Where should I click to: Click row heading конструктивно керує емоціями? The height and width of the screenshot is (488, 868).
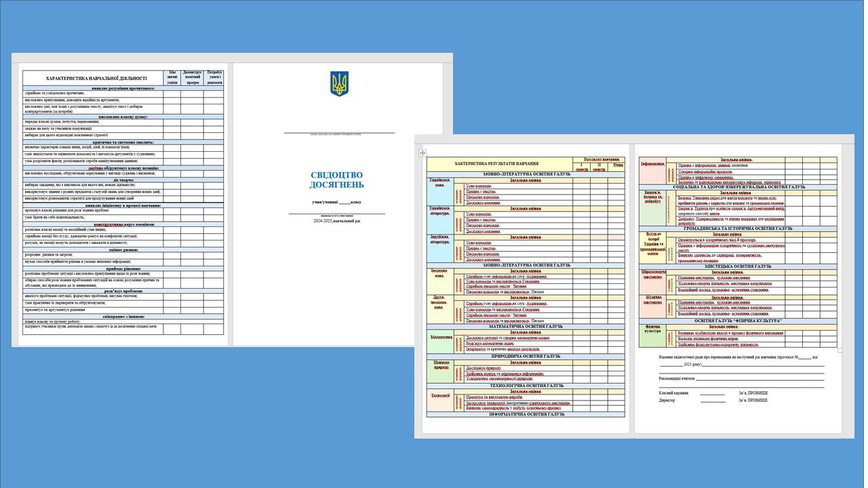123,224
